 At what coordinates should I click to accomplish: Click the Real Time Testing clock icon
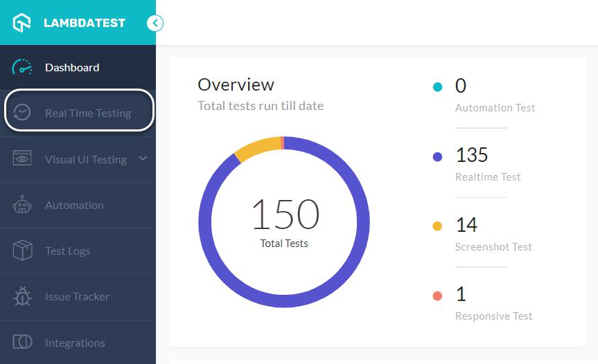21,113
